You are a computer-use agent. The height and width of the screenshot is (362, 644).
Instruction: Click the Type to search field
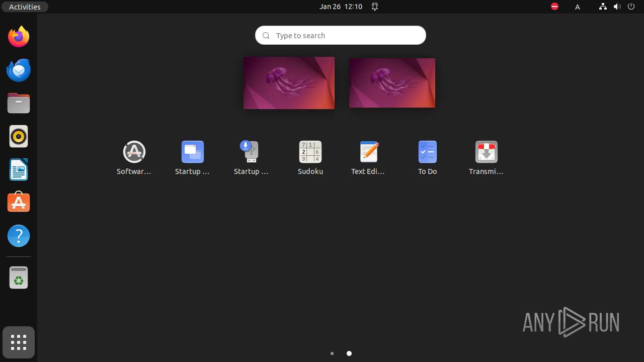(341, 35)
